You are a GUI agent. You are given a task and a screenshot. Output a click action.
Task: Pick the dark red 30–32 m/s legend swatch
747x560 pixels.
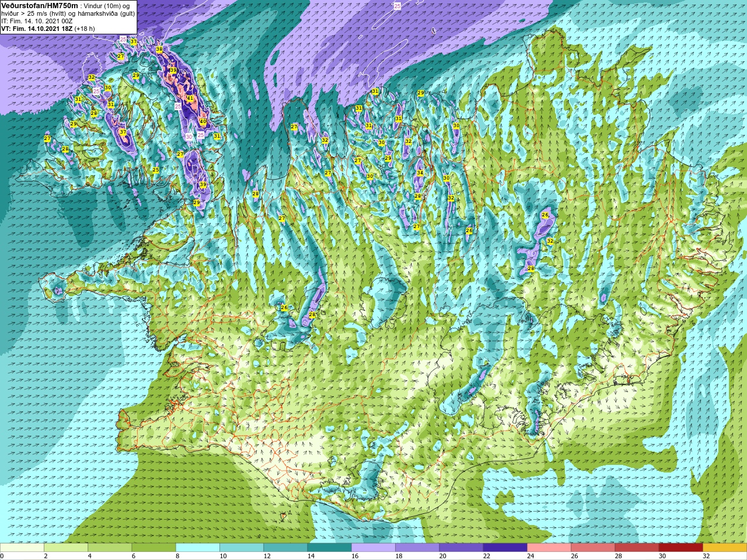(x=681, y=548)
